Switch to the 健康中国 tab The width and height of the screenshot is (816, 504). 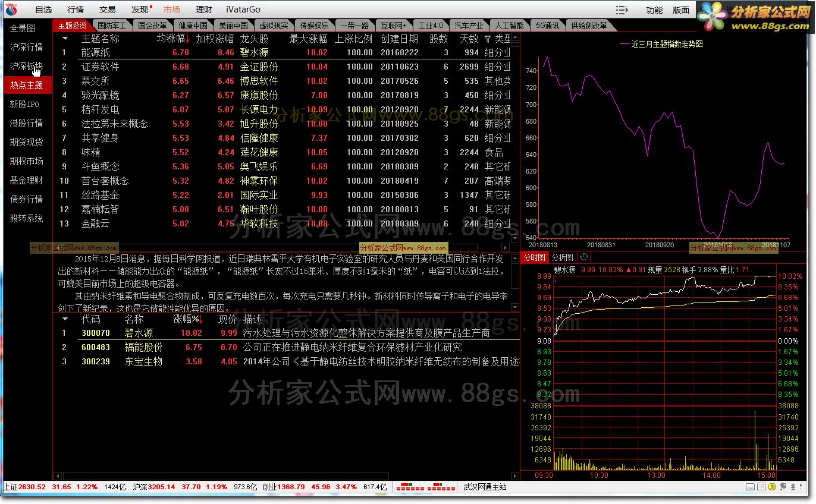[193, 26]
